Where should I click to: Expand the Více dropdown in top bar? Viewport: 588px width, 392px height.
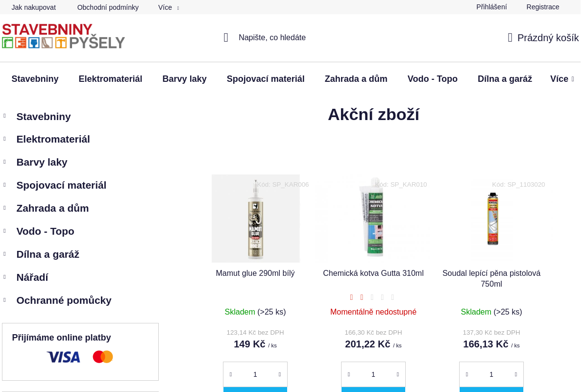169,7
